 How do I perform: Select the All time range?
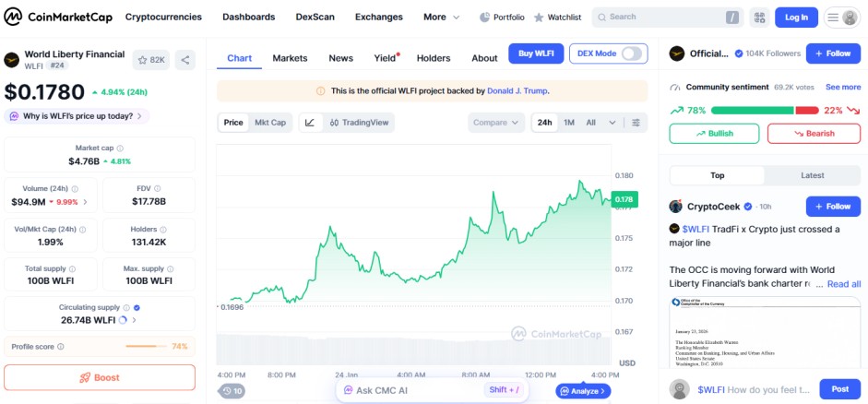(x=591, y=123)
